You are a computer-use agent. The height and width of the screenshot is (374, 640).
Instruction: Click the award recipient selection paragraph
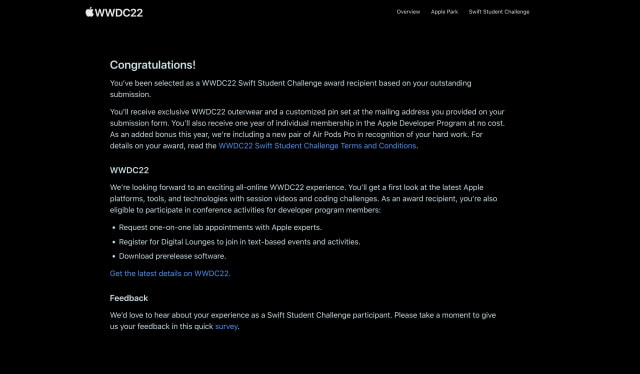[291, 89]
